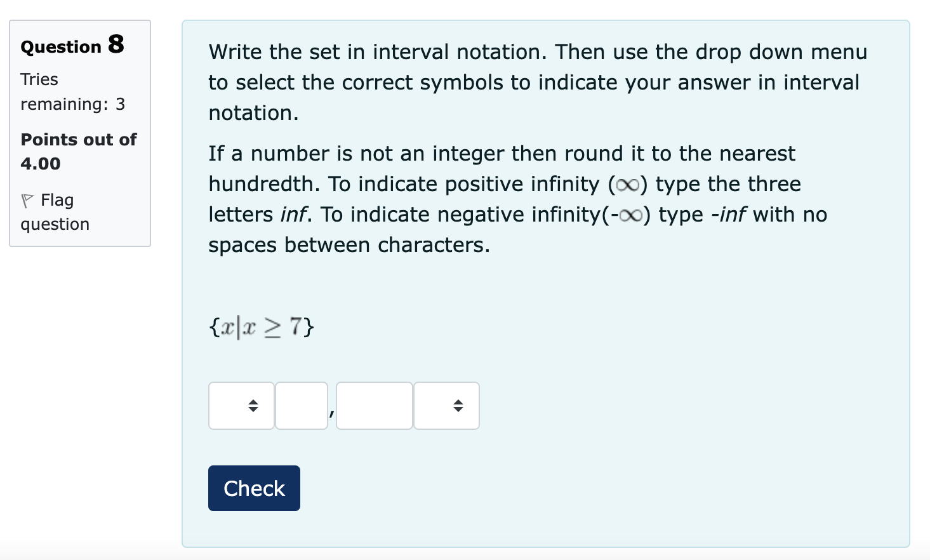Viewport: 930px width, 560px height.
Task: Click the flag icon beside Flag question
Action: click(27, 199)
